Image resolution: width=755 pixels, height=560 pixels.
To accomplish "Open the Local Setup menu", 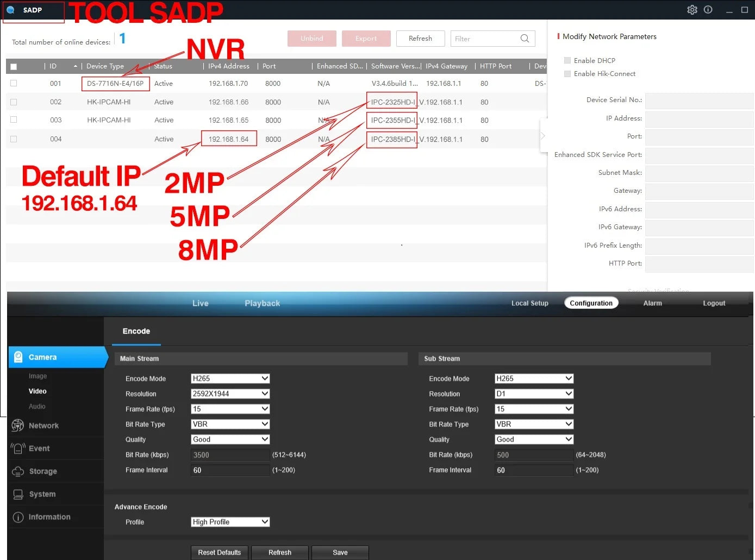I will 529,303.
